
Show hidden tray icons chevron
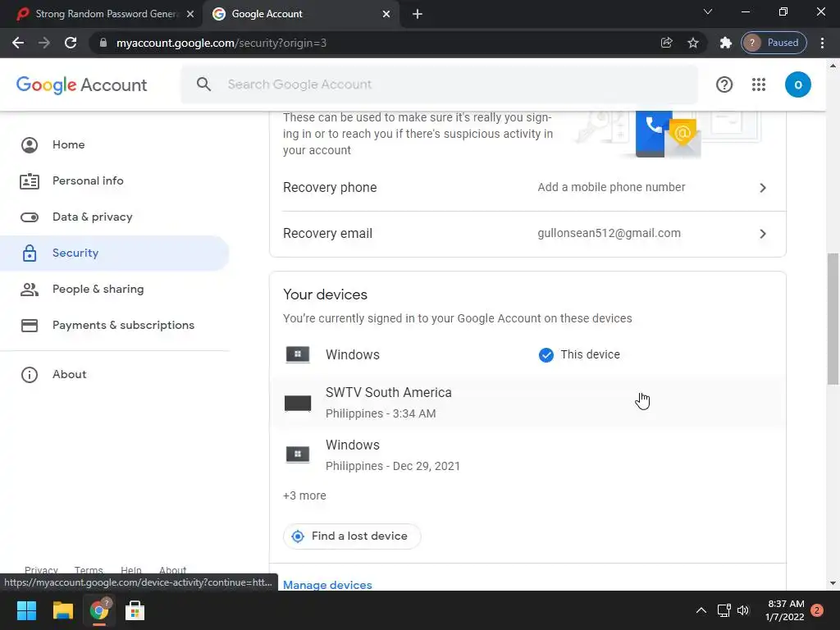[x=701, y=610]
